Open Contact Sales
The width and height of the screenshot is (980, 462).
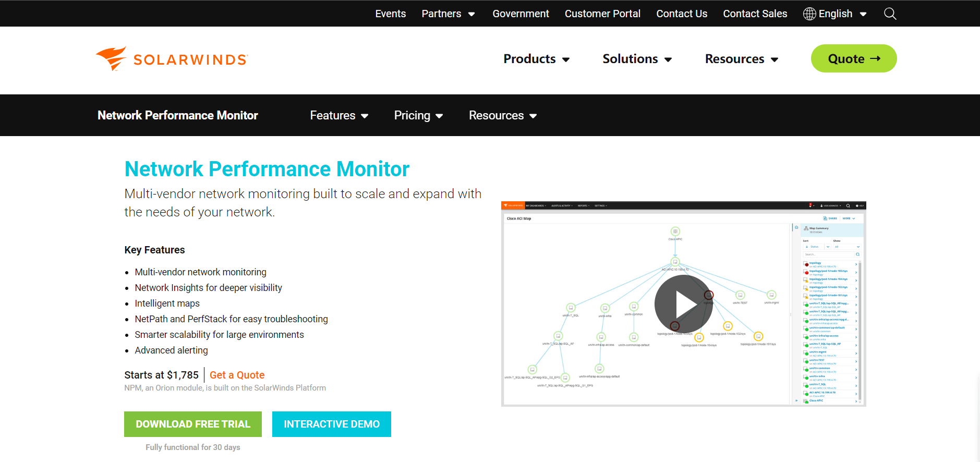(x=755, y=14)
